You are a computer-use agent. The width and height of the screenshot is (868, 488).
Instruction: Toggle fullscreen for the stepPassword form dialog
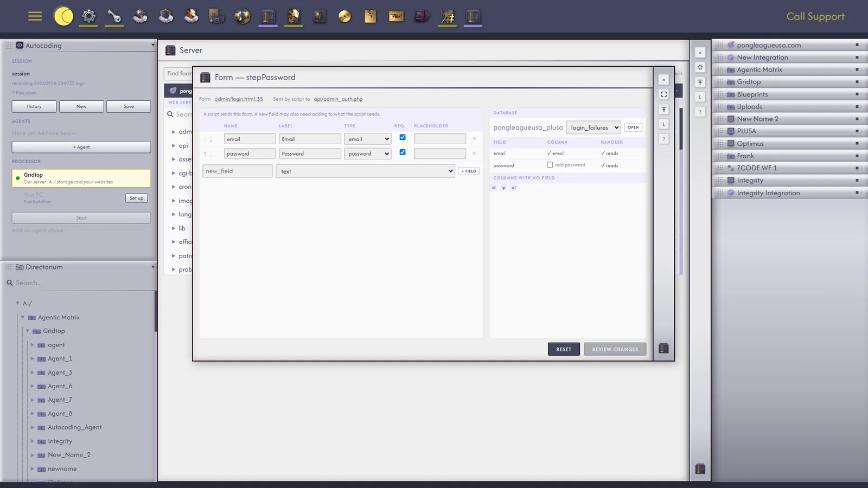(x=663, y=94)
